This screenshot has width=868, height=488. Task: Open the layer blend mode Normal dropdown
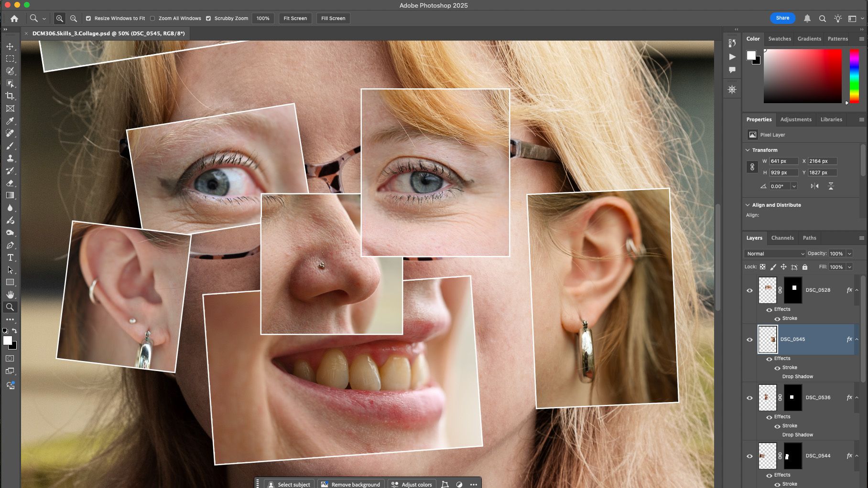775,254
